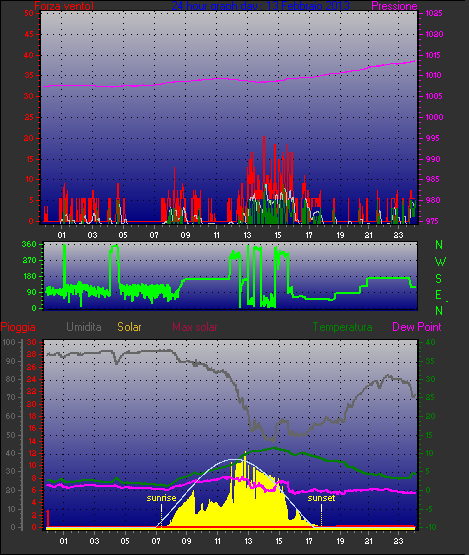Click the 1015 value on pressure axis
469x555 pixels.
click(434, 55)
